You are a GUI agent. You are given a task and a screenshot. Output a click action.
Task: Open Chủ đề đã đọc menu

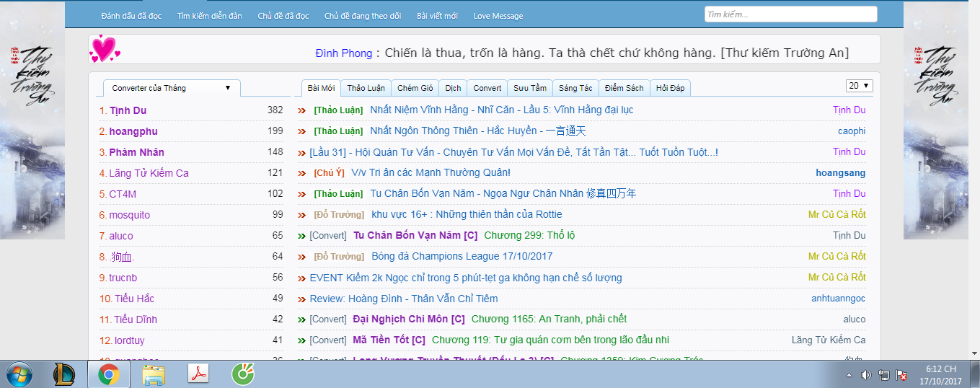pos(283,16)
